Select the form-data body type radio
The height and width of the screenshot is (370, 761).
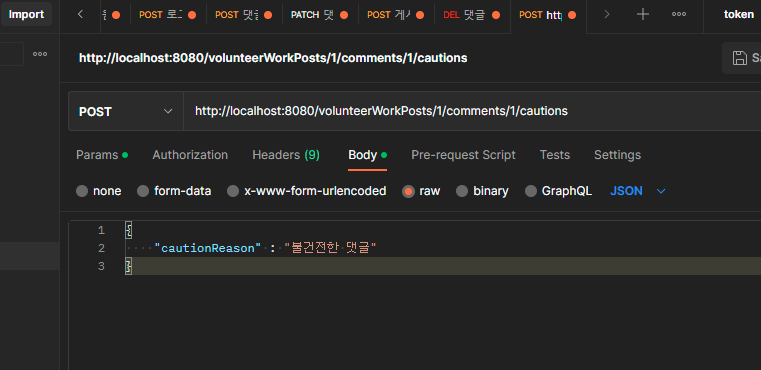pyautogui.click(x=143, y=191)
